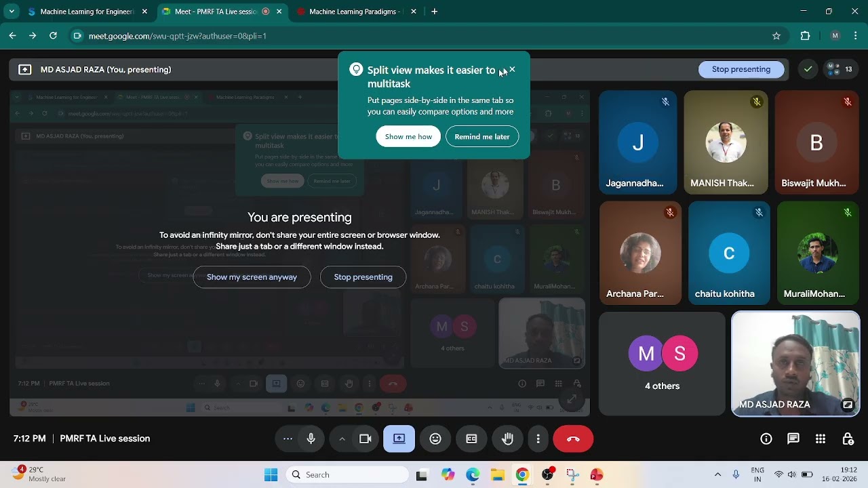Bookmark this page with star icon
The image size is (868, 488).
pos(776,36)
